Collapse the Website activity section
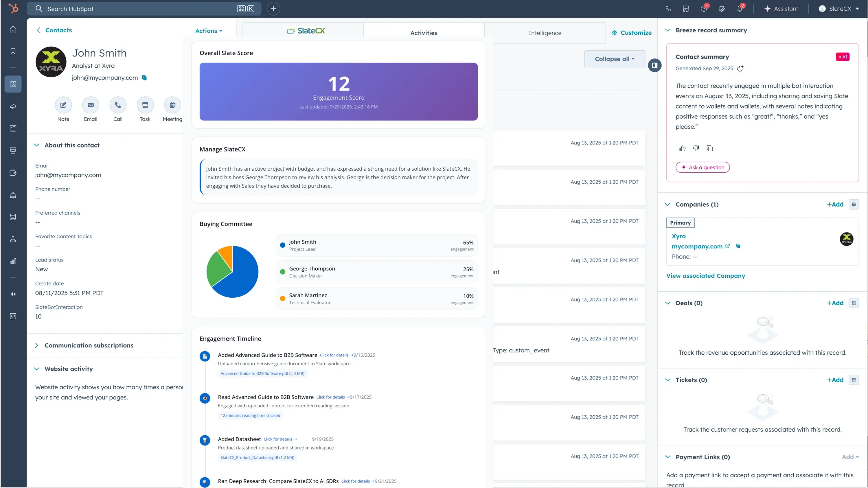The image size is (868, 488). pos(36,369)
